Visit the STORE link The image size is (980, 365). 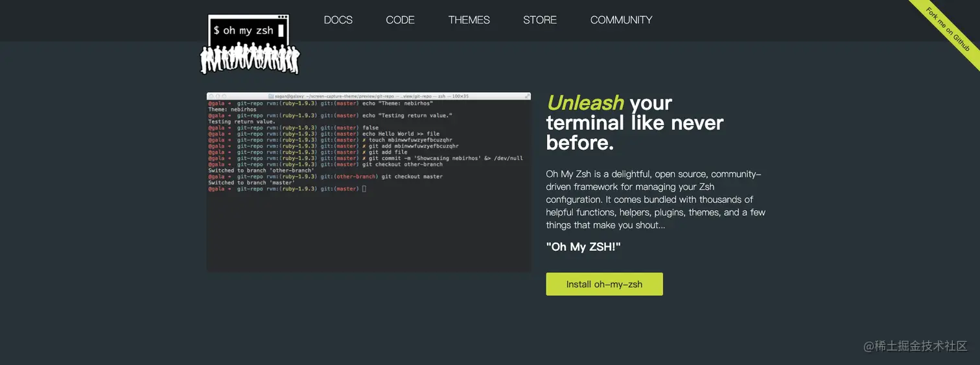[540, 20]
